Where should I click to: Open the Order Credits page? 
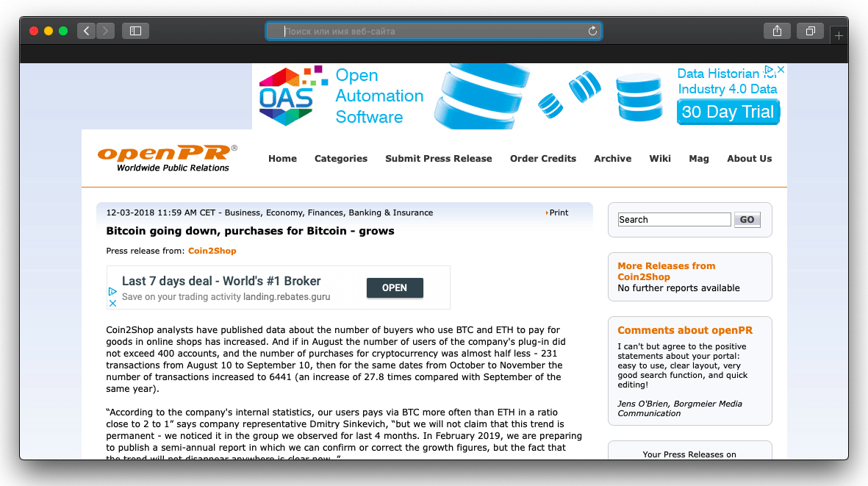pyautogui.click(x=543, y=158)
